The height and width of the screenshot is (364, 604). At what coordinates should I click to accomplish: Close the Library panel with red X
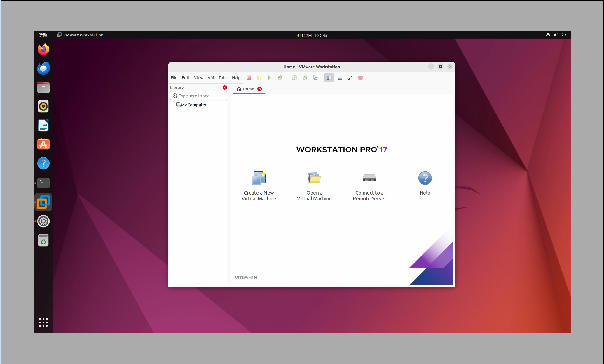click(225, 88)
